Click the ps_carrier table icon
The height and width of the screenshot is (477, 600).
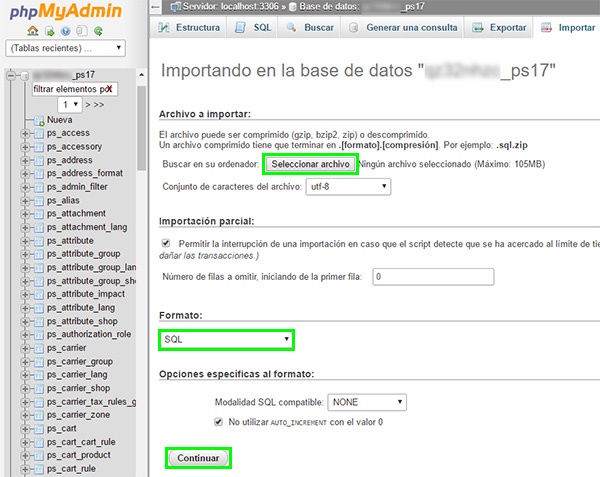coord(39,348)
